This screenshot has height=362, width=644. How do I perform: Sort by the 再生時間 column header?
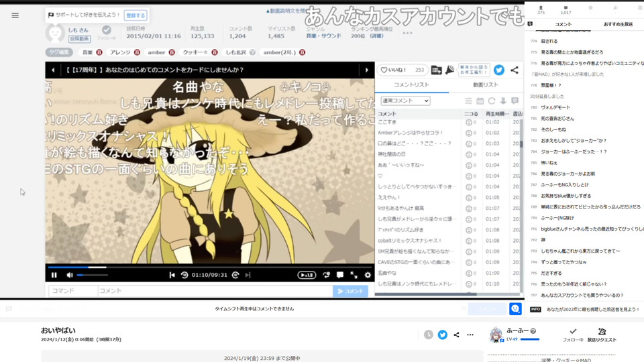[497, 114]
